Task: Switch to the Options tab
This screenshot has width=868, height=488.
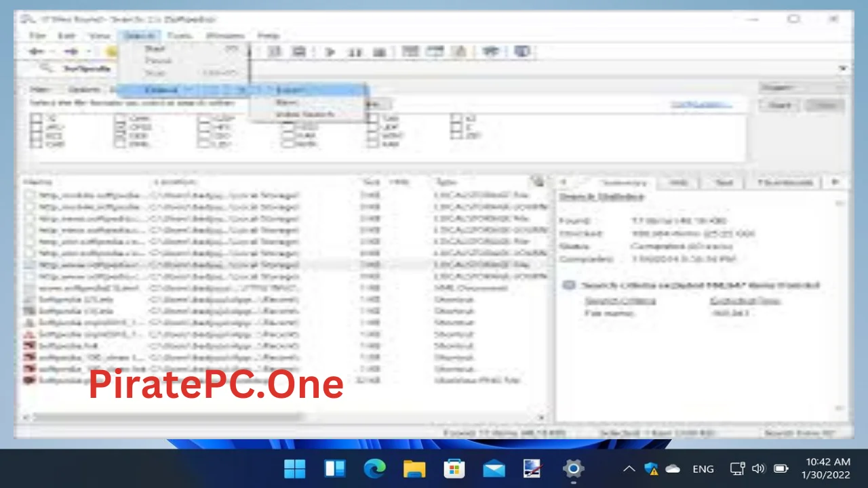Action: (84, 89)
